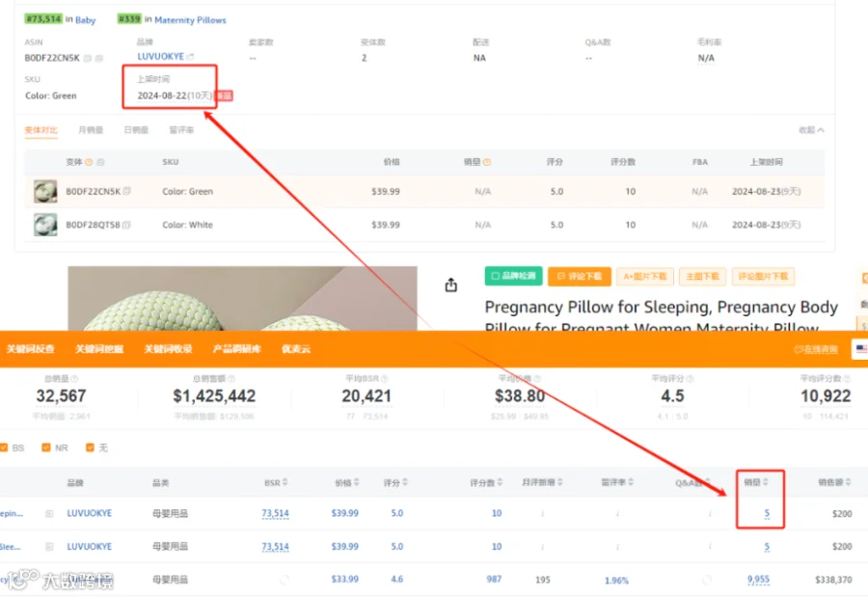
Task: Click the green 品牌检测 button
Action: tap(513, 276)
